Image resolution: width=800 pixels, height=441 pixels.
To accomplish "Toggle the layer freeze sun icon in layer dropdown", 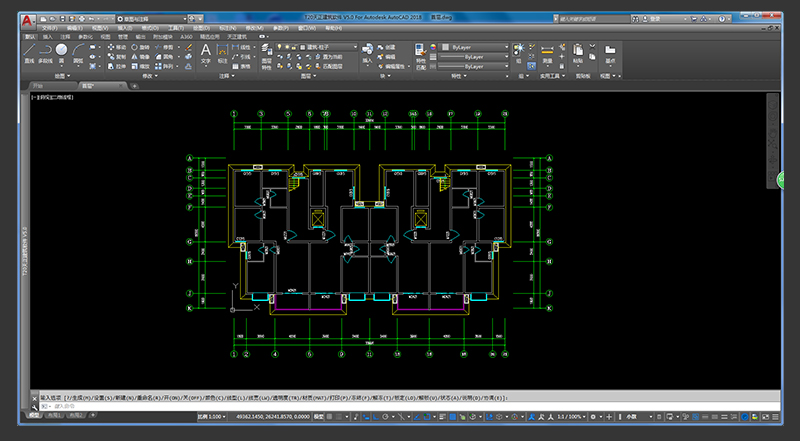I will tap(287, 47).
